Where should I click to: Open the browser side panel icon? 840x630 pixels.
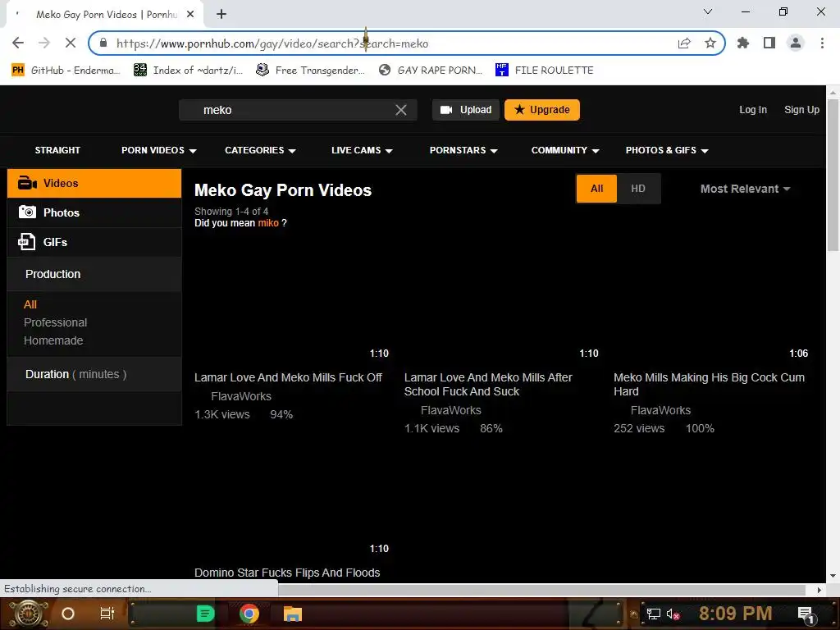[x=769, y=43]
